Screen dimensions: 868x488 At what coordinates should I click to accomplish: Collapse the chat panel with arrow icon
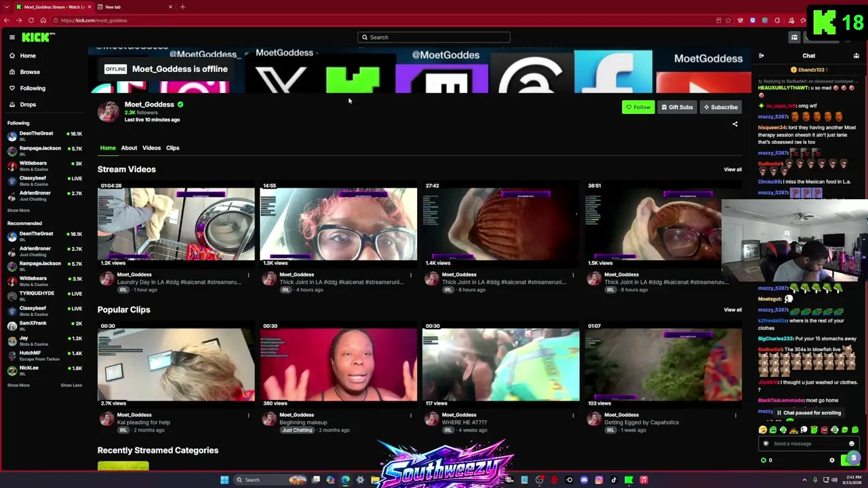tap(761, 56)
